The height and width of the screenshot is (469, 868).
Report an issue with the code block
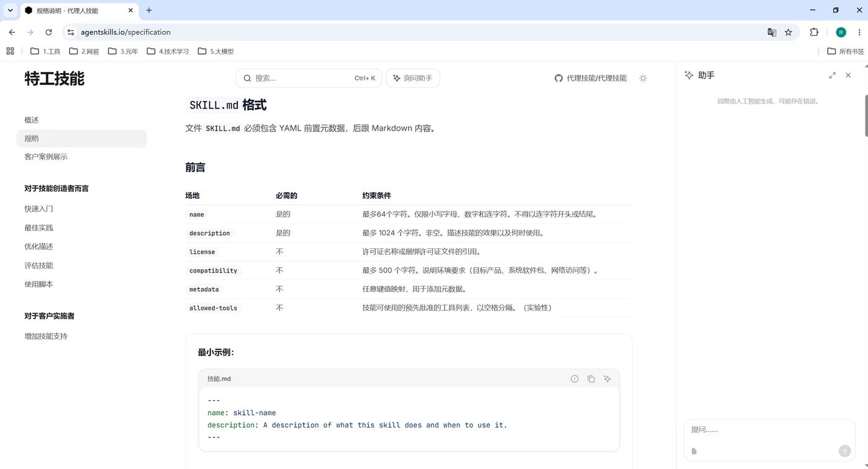pos(575,379)
